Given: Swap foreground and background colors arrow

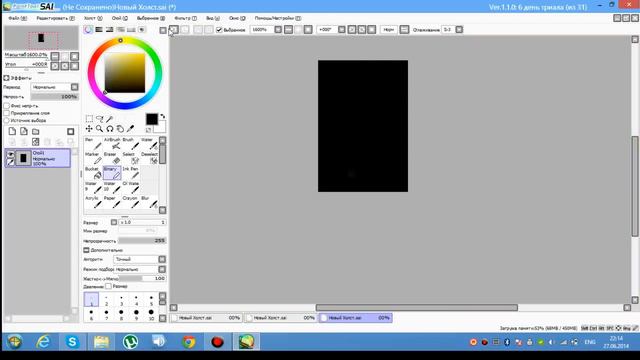Looking at the screenshot, I should (162, 116).
